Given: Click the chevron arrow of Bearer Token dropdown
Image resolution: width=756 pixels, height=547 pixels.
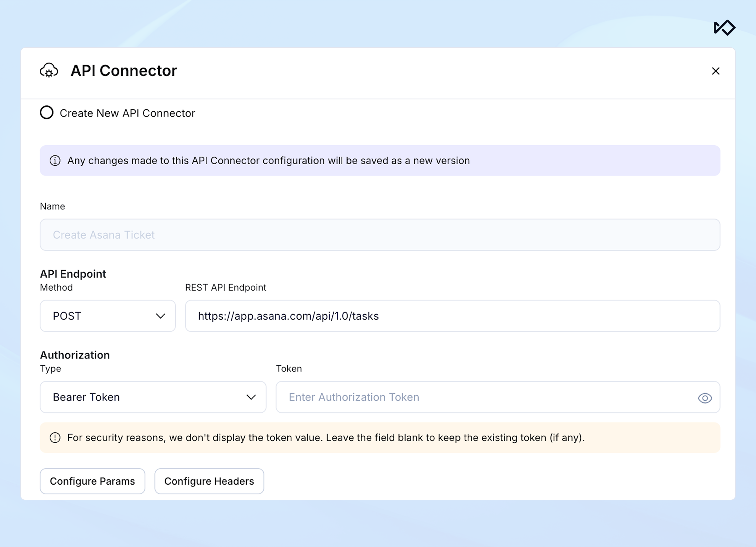Looking at the screenshot, I should tap(251, 397).
